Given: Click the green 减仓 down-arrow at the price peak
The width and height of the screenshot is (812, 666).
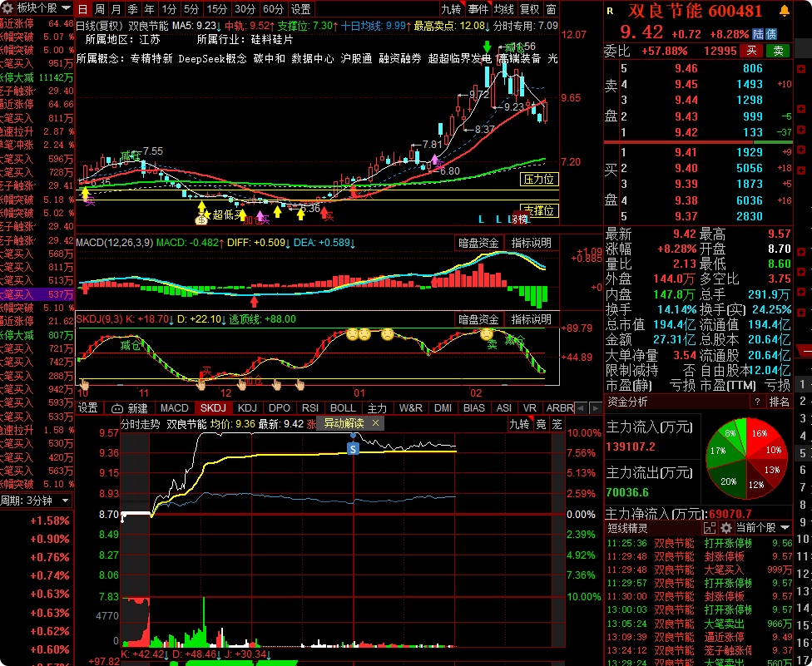Looking at the screenshot, I should click(487, 46).
